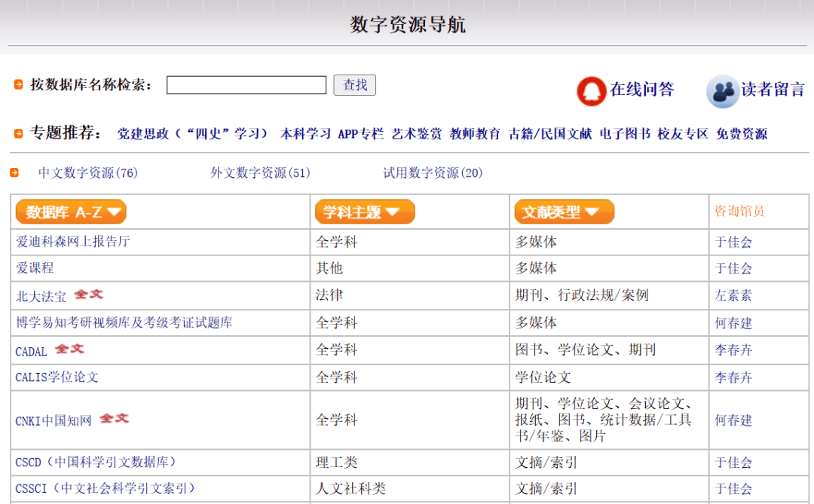Click librarian 于佳会 in CSSCI row
The image size is (814, 504).
click(x=733, y=488)
